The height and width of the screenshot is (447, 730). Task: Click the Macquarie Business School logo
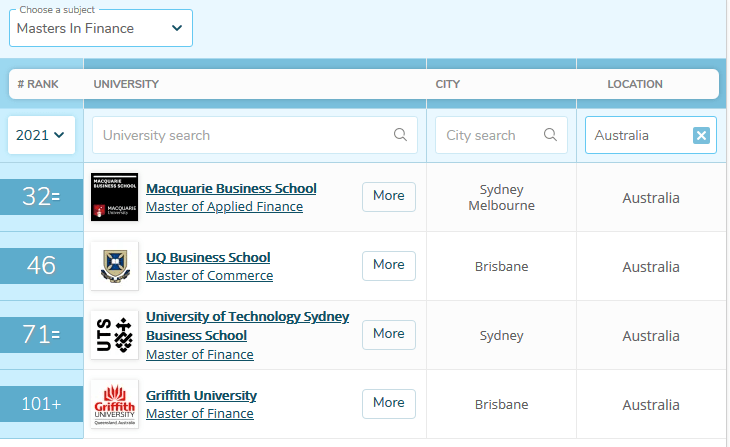pos(115,197)
